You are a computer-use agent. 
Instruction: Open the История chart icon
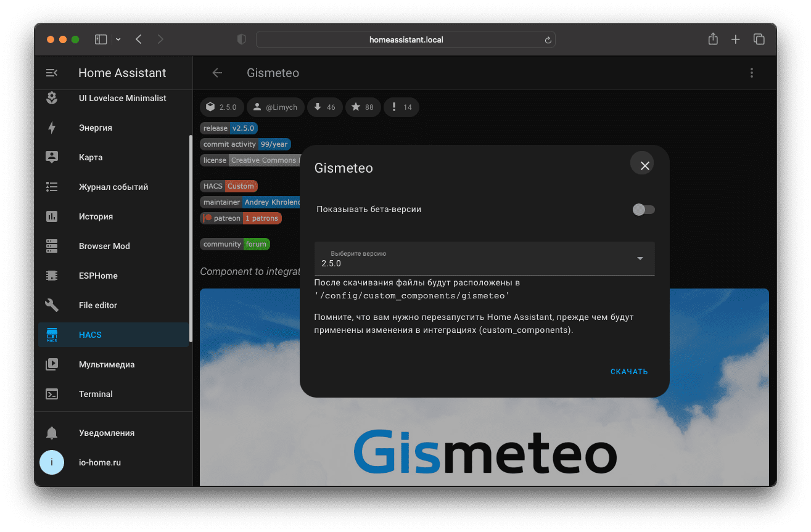52,216
